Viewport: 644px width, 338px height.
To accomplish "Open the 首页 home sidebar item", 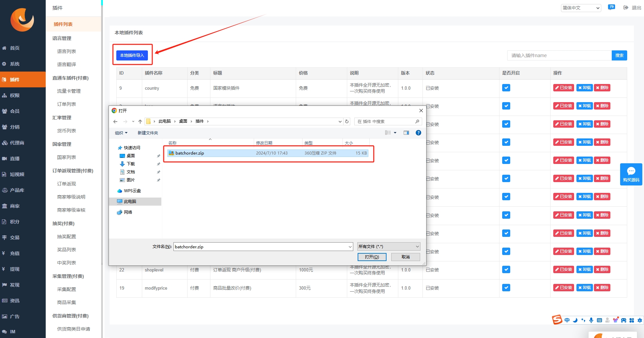I will tap(23, 48).
